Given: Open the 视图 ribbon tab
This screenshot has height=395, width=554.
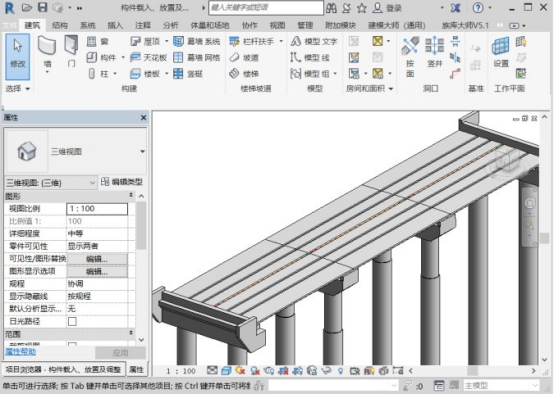Looking at the screenshot, I should pos(277,25).
